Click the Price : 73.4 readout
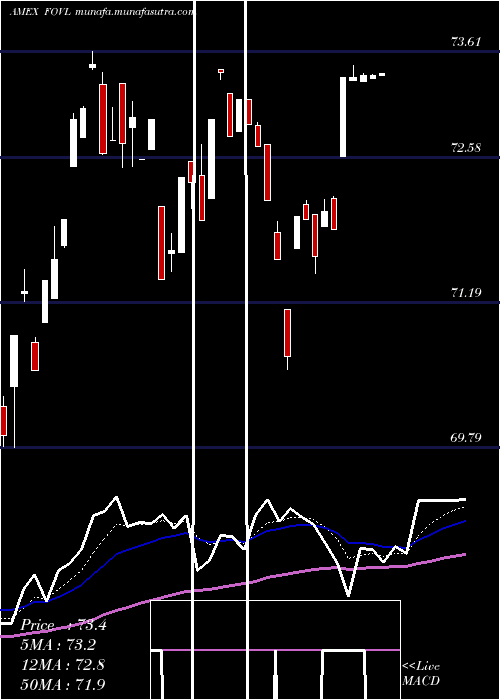Viewport: 500px width, 700px height. [x=63, y=625]
